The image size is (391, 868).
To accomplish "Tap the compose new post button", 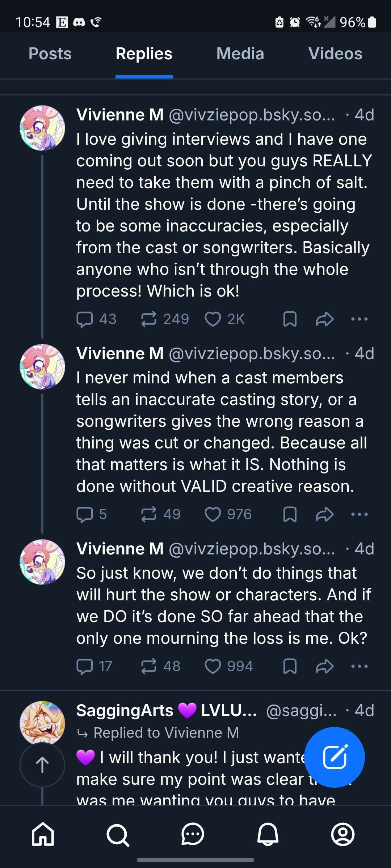I will [x=335, y=757].
